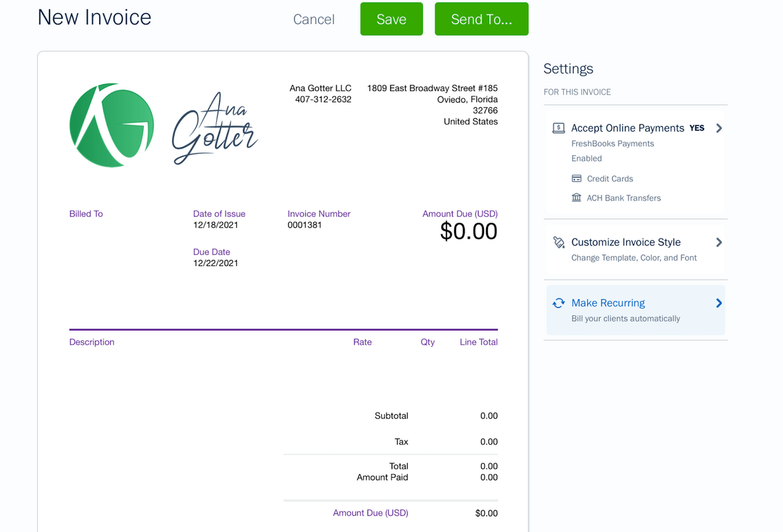This screenshot has height=532, width=783.
Task: Click the Customize Invoice Style paint icon
Action: 559,243
